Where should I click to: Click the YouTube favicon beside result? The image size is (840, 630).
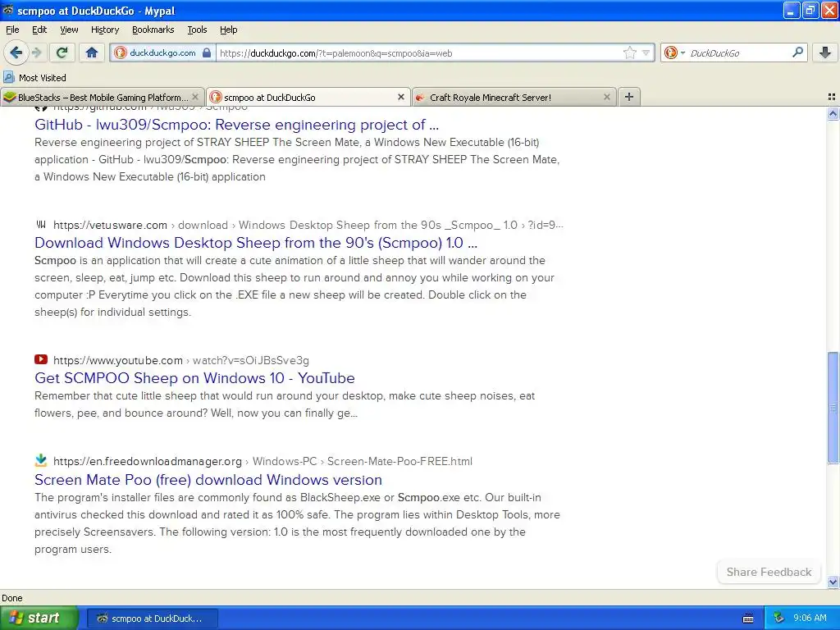click(x=41, y=359)
